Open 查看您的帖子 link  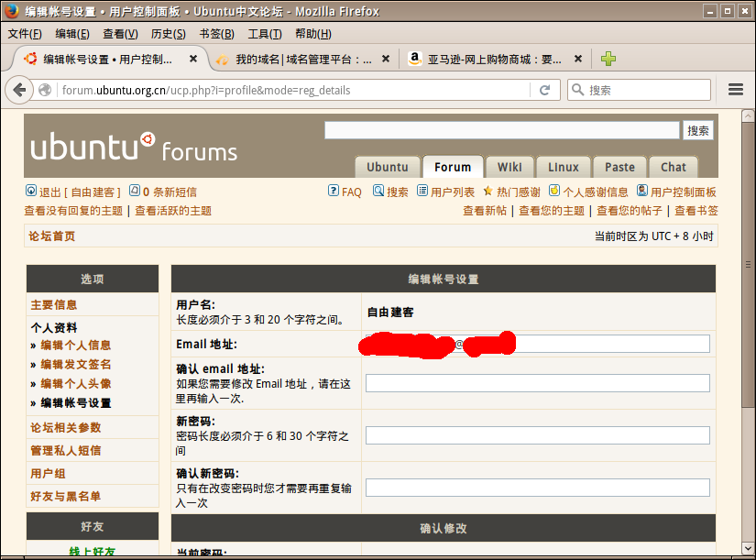click(630, 211)
